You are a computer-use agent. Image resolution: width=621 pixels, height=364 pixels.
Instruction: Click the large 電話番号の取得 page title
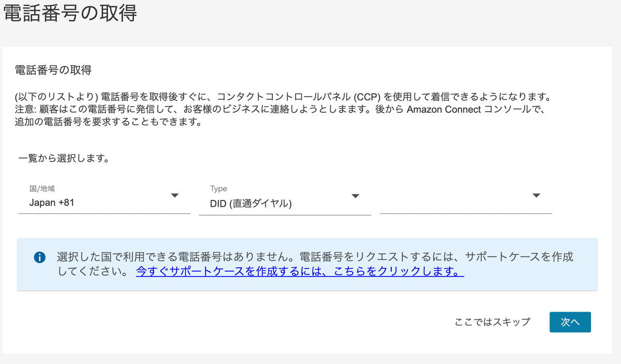pyautogui.click(x=70, y=13)
